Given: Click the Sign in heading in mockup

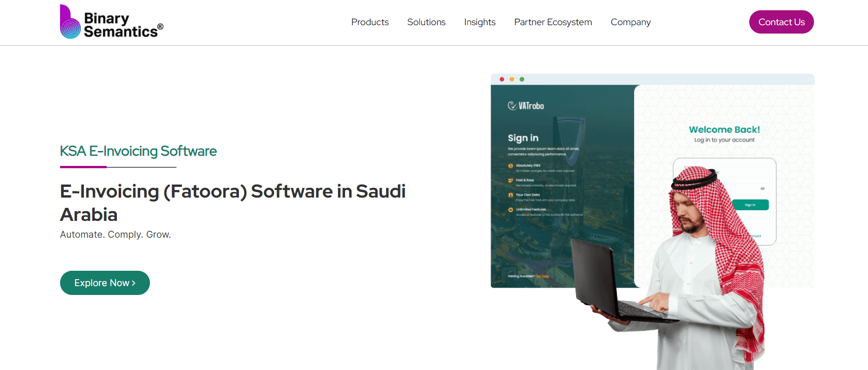Looking at the screenshot, I should click(x=523, y=138).
